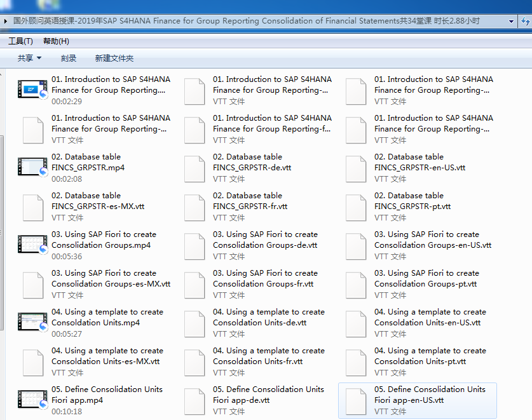Select file icon of Fiori app-en-US.vtt
This screenshot has width=532, height=420.
[x=356, y=402]
